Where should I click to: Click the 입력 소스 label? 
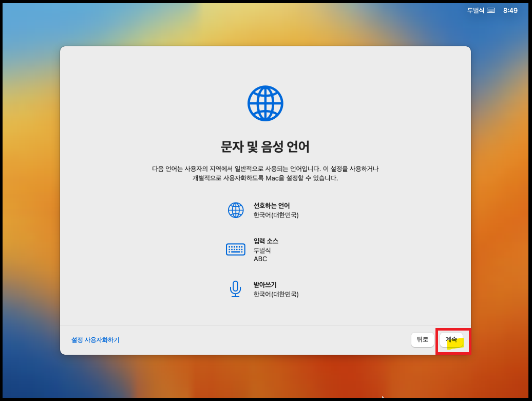266,241
